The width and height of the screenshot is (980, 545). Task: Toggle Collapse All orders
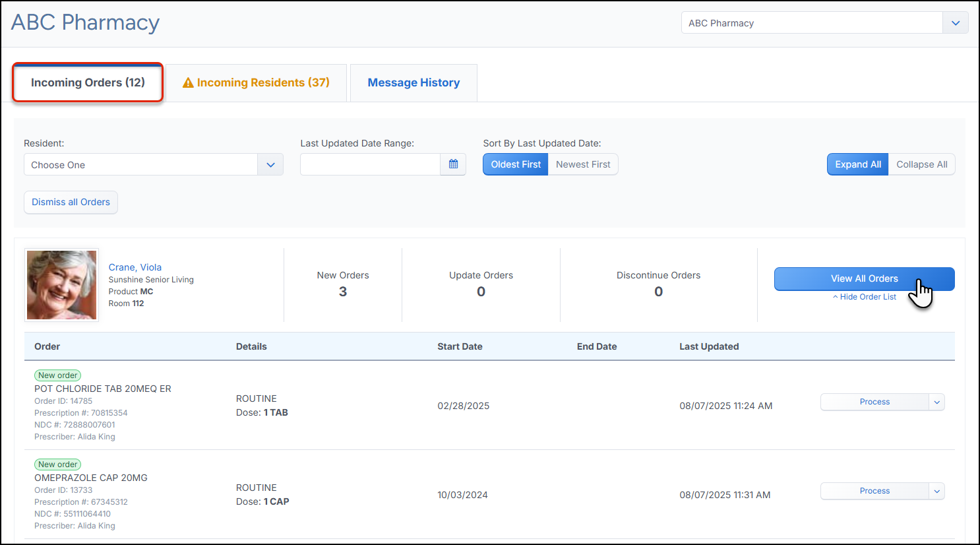click(921, 164)
